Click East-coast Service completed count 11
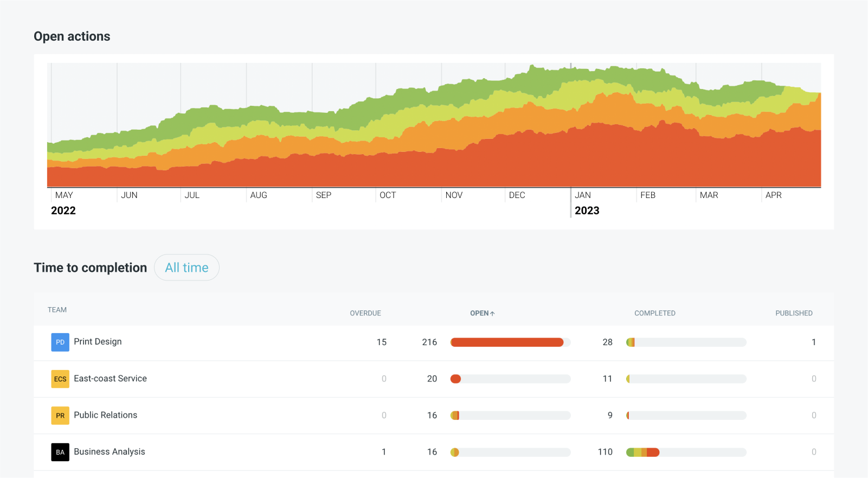The height and width of the screenshot is (478, 868). point(608,379)
